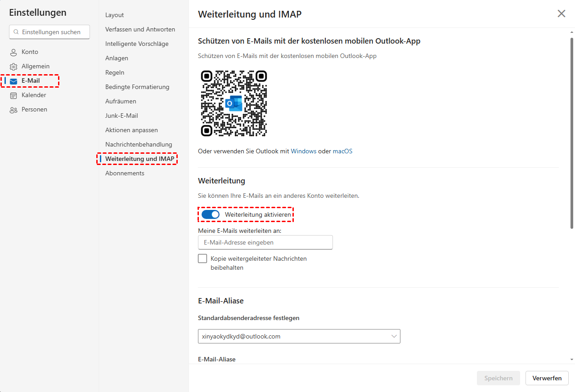The image size is (575, 392).
Task: Follow the Windows link
Action: point(304,151)
